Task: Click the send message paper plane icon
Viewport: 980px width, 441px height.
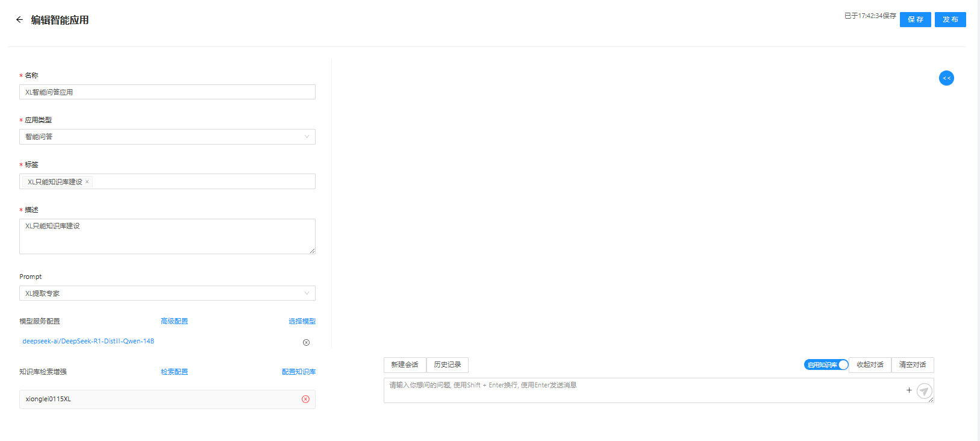Action: tap(924, 391)
